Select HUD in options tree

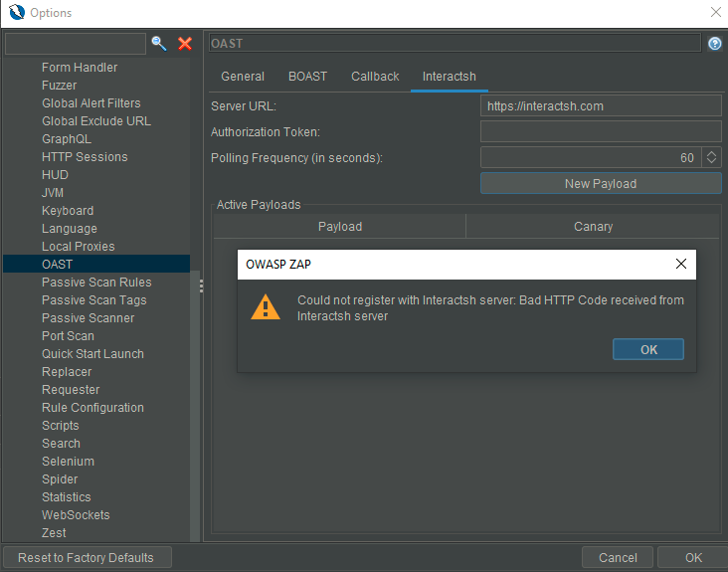coord(55,174)
